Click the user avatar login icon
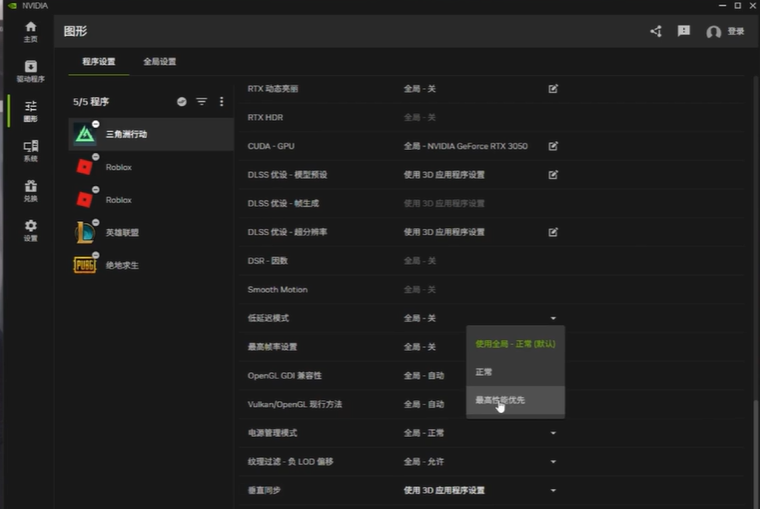The image size is (760, 509). [x=713, y=32]
